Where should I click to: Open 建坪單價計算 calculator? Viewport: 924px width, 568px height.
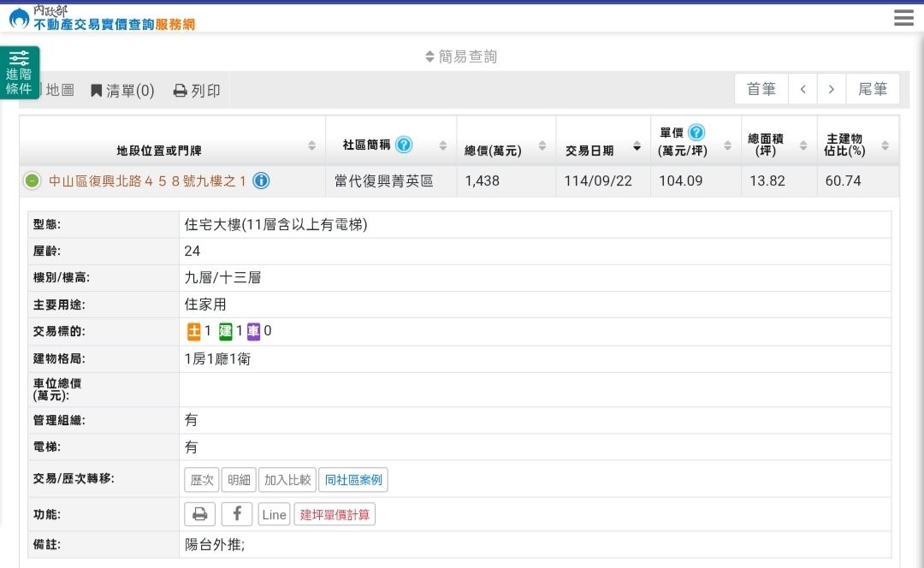[335, 514]
